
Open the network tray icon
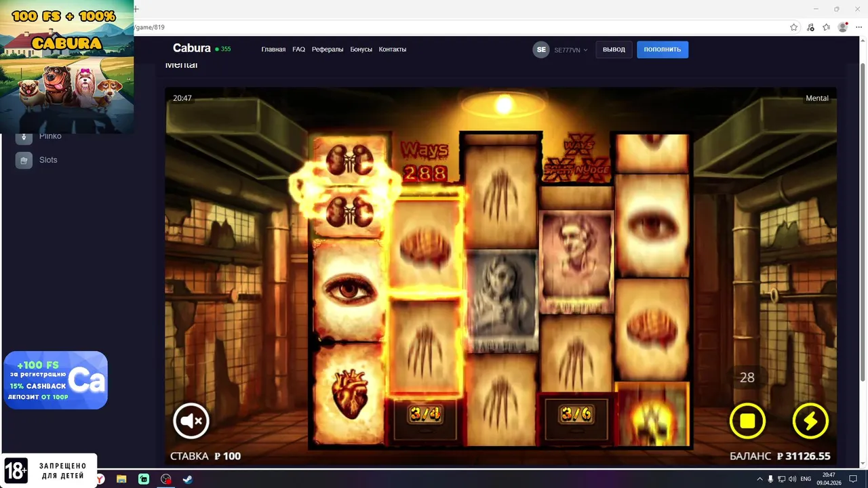coord(781,479)
